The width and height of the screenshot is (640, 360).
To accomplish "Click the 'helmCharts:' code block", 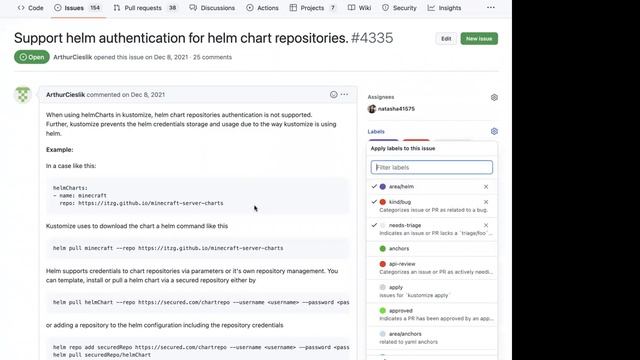I will pos(198,196).
